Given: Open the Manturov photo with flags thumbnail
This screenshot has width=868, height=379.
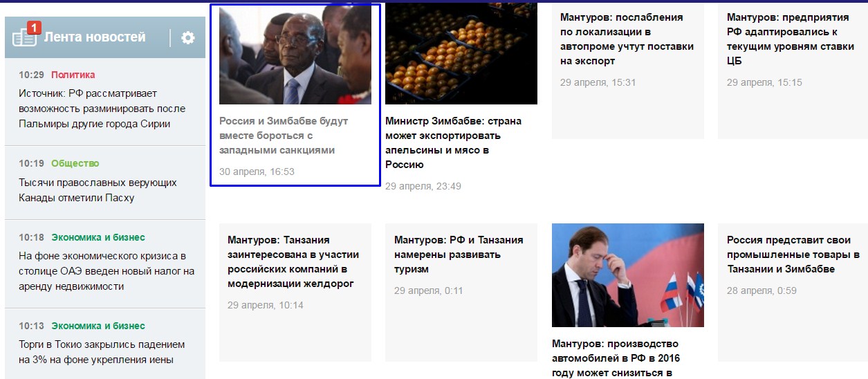Looking at the screenshot, I should (628, 275).
